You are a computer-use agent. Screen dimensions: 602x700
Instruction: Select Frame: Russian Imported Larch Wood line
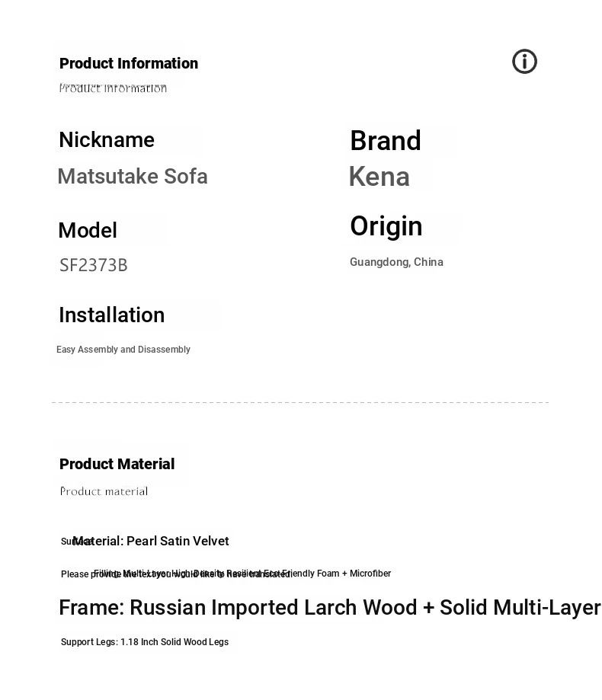coord(330,608)
